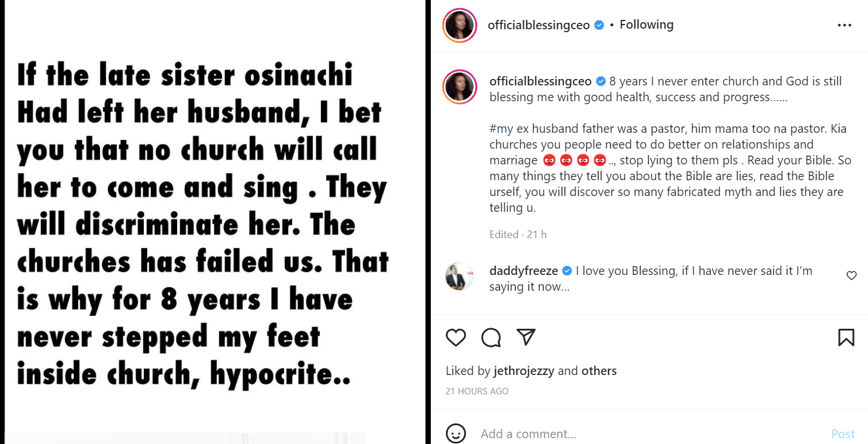Open the post options three-dot menu
Viewport: 868px width, 444px height.
point(844,25)
